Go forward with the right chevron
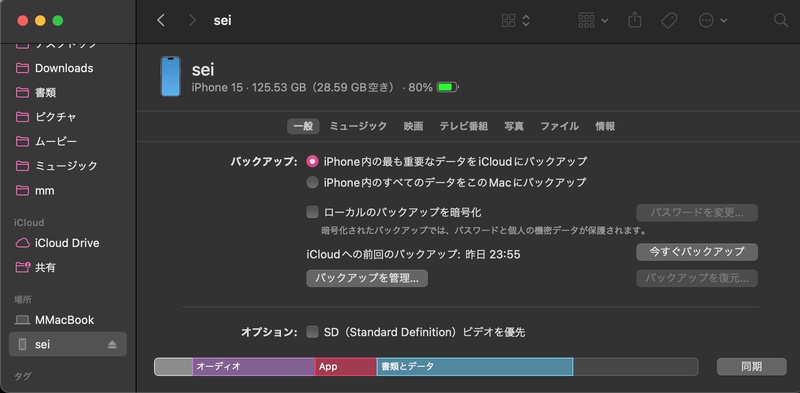The width and height of the screenshot is (800, 393). pyautogui.click(x=192, y=20)
